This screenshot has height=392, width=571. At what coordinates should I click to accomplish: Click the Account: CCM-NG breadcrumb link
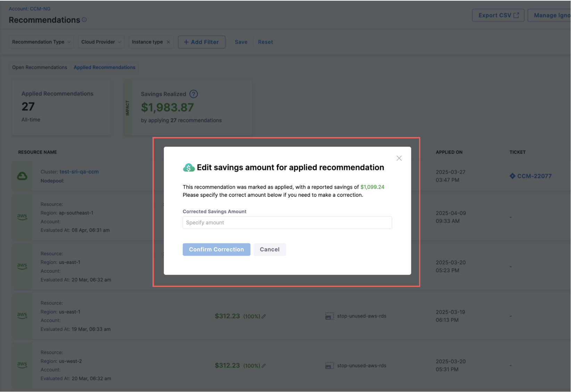click(x=30, y=9)
